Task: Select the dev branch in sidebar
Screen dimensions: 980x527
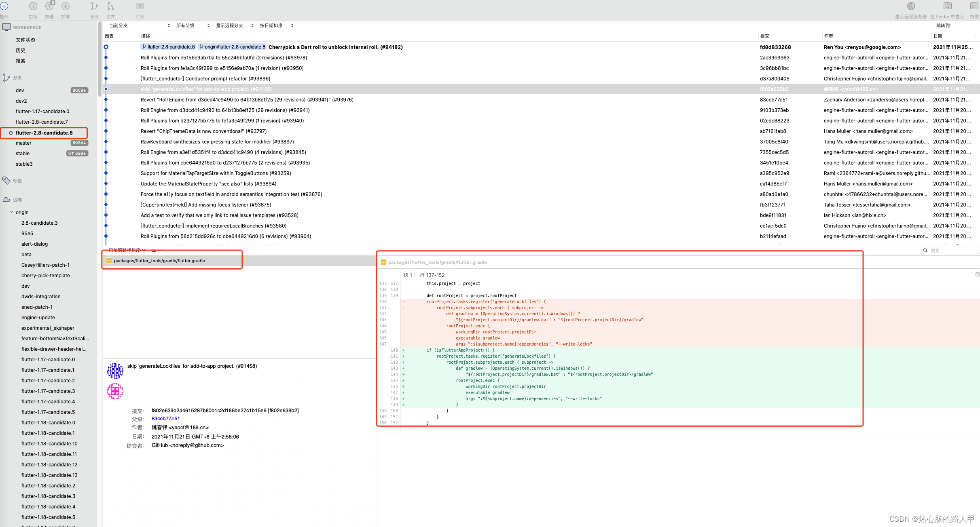Action: coord(20,90)
